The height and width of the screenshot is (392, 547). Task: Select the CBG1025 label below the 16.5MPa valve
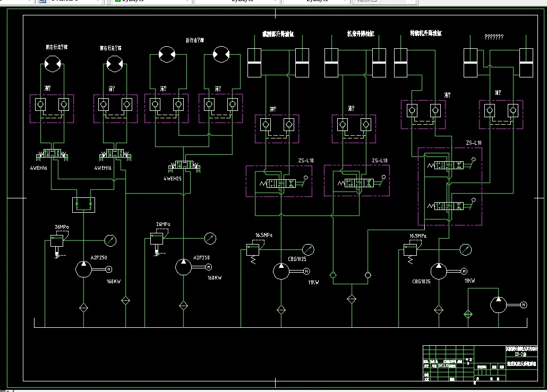point(422,282)
